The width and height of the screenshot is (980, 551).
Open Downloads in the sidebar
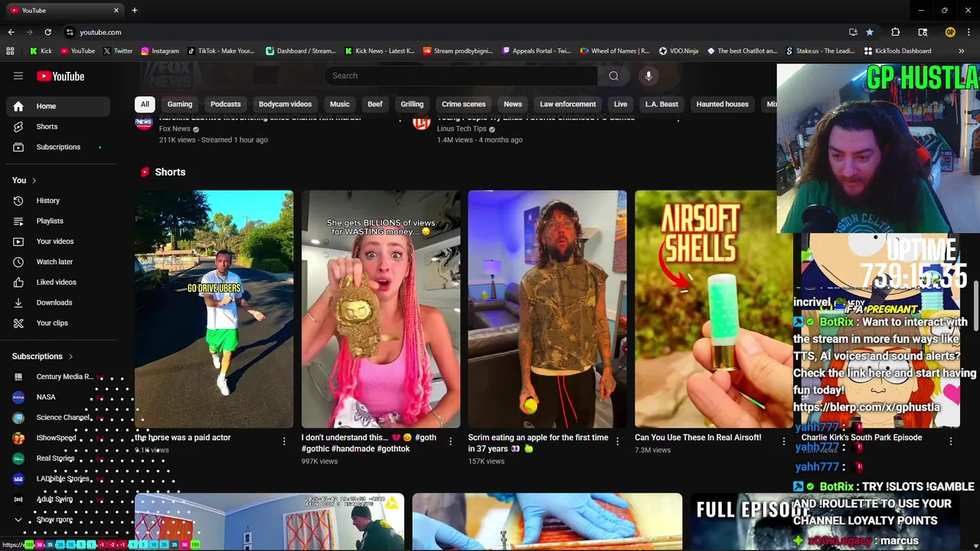click(58, 302)
